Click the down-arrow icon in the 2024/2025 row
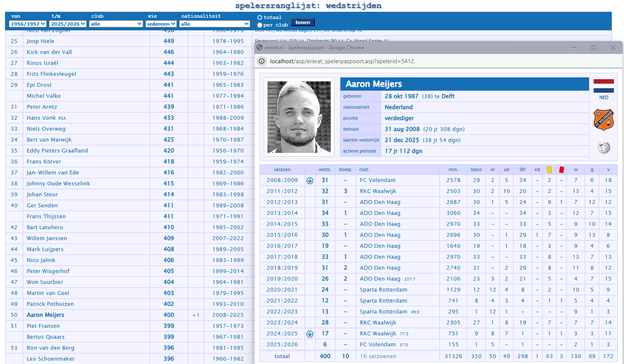 point(310,334)
